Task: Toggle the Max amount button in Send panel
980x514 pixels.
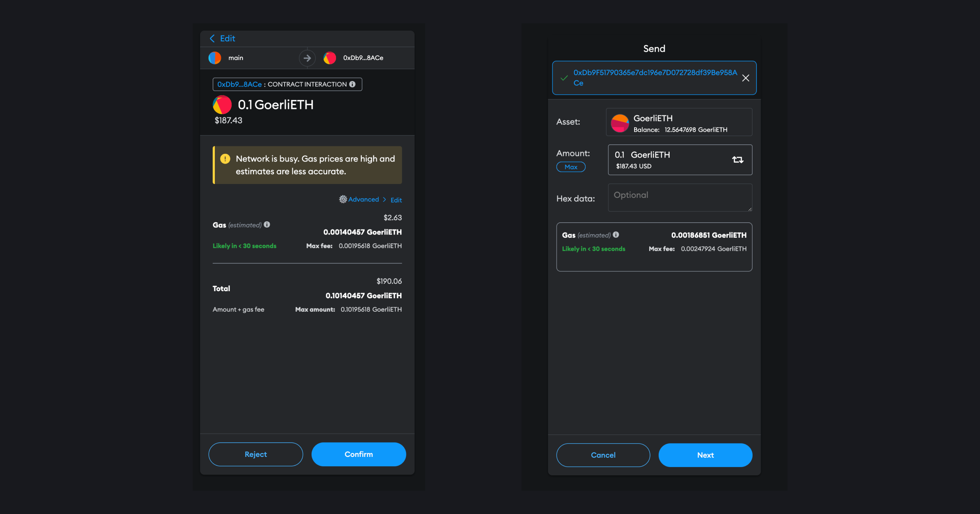Action: click(570, 167)
